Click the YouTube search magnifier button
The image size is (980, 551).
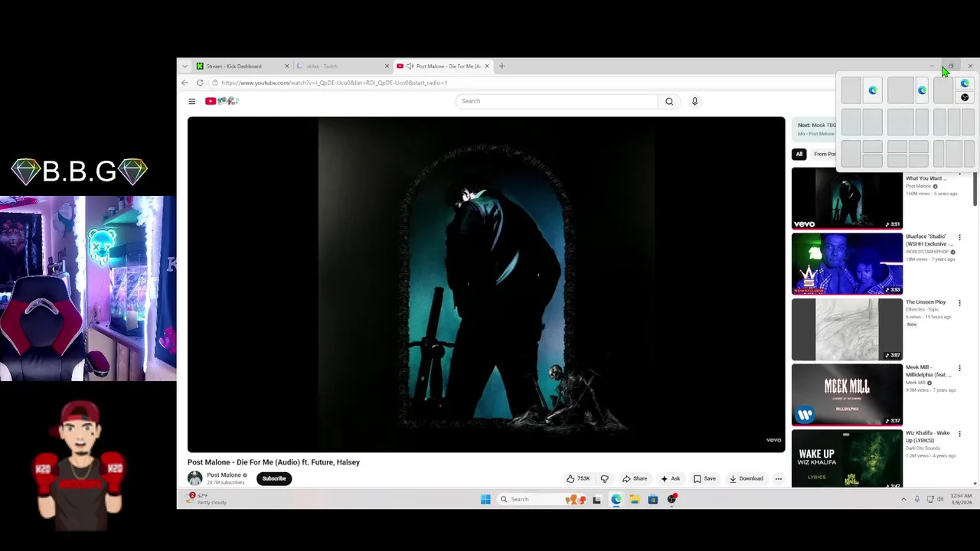click(x=669, y=101)
